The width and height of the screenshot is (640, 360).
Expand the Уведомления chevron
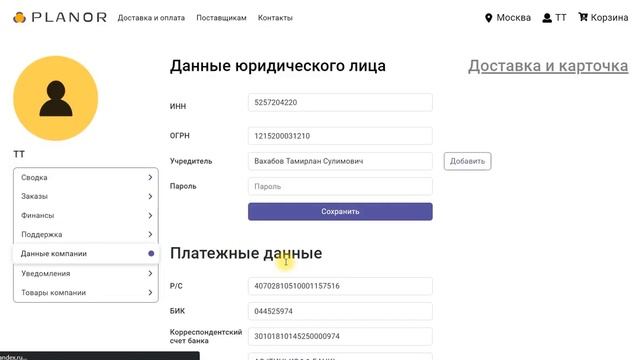click(x=150, y=273)
